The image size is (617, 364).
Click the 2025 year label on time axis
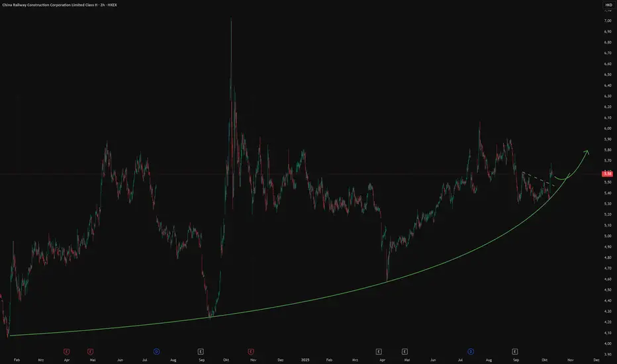click(x=305, y=359)
